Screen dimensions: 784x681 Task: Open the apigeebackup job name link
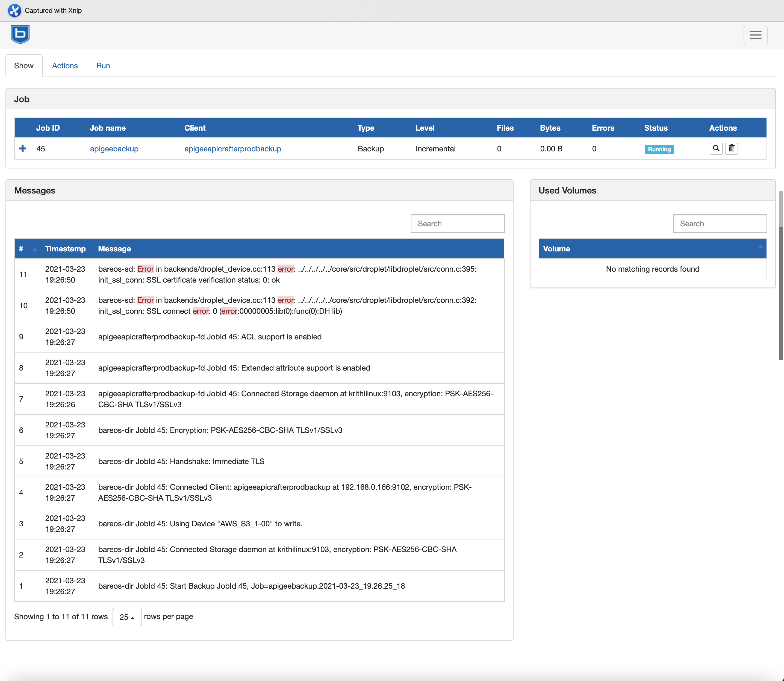114,149
